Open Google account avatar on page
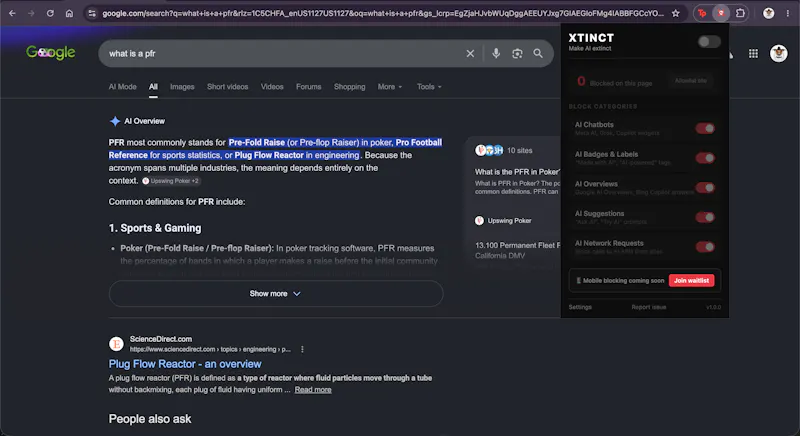Viewport: 800px width, 436px height. point(779,53)
